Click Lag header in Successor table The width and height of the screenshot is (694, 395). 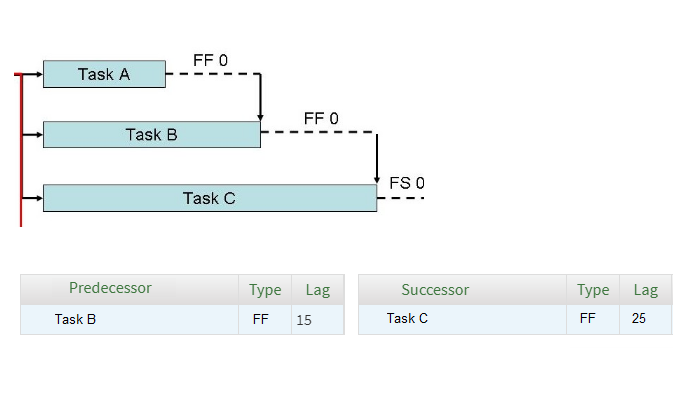pyautogui.click(x=646, y=290)
